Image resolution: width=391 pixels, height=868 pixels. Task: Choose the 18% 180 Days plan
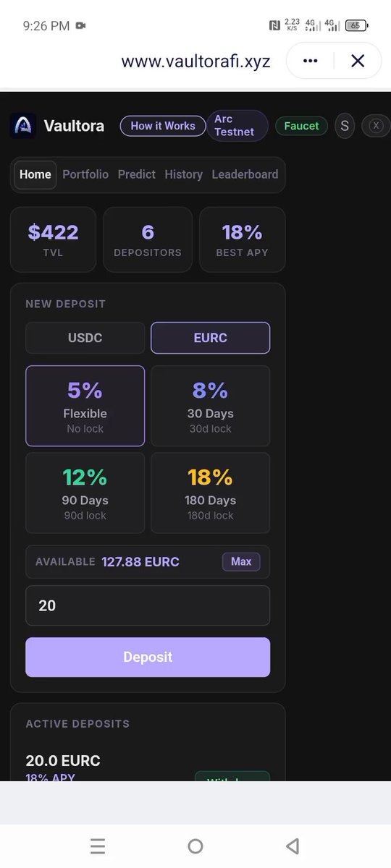[x=211, y=493]
